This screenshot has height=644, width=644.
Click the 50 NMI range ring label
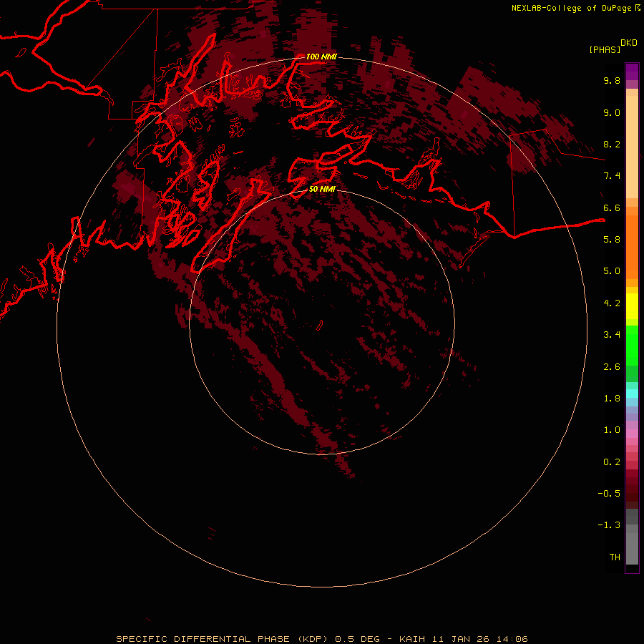322,189
